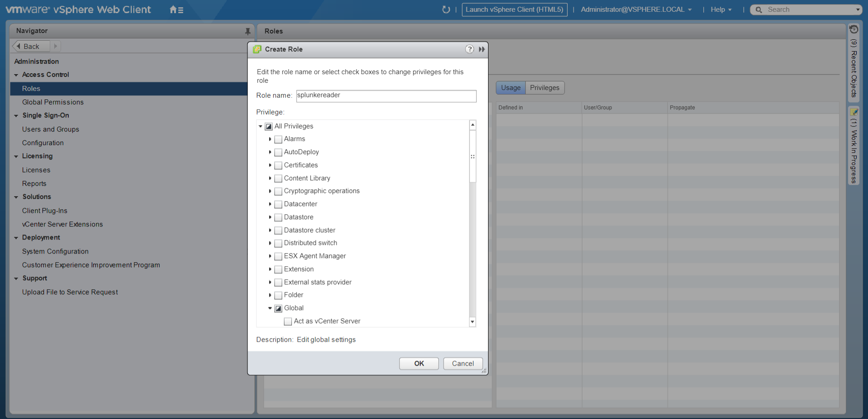Click the privilege list scroll-down arrow
This screenshot has height=419, width=868.
pos(473,322)
